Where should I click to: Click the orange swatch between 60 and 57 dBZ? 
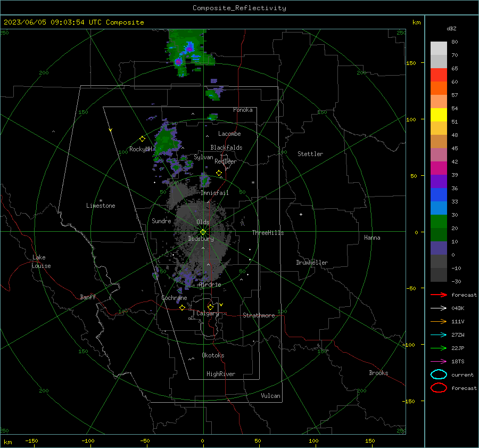pyautogui.click(x=439, y=88)
